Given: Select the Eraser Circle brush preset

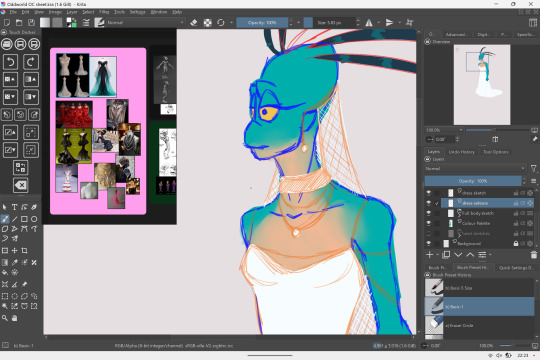Looking at the screenshot, I should point(479,325).
